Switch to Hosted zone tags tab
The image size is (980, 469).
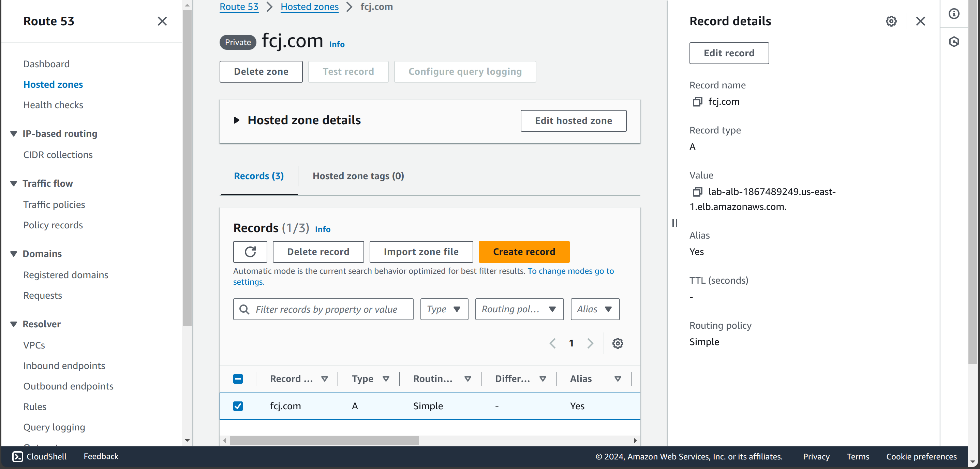358,176
